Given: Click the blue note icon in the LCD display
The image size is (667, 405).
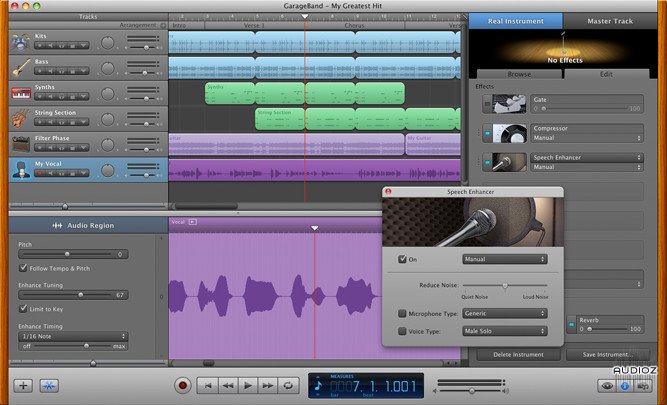Looking at the screenshot, I should point(318,386).
